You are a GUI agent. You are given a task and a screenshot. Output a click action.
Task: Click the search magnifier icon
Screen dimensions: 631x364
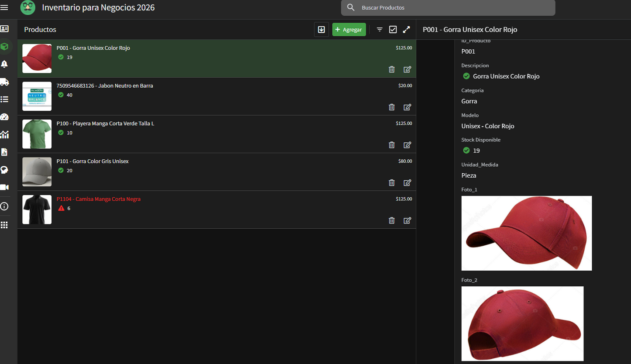click(x=351, y=7)
